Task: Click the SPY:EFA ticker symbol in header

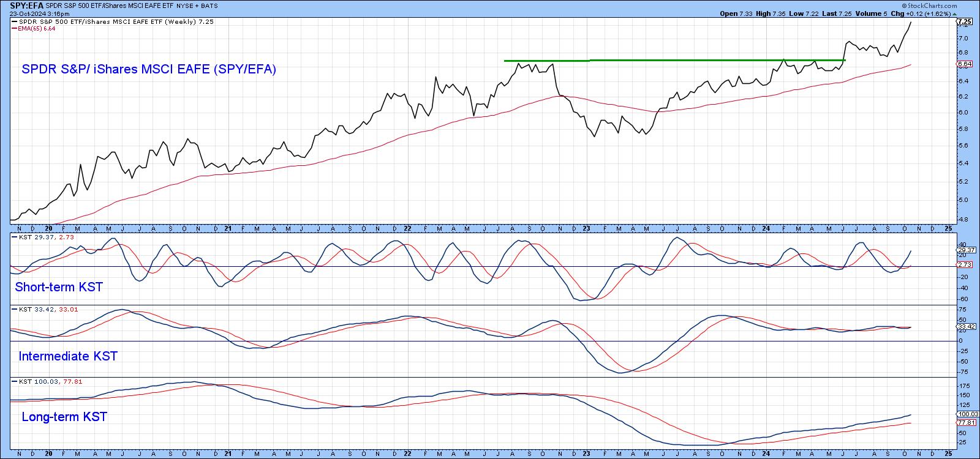Action: (x=26, y=4)
